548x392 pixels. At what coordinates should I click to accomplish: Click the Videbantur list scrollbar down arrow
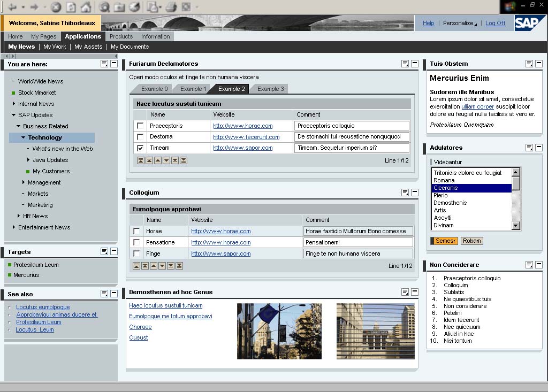point(516,226)
